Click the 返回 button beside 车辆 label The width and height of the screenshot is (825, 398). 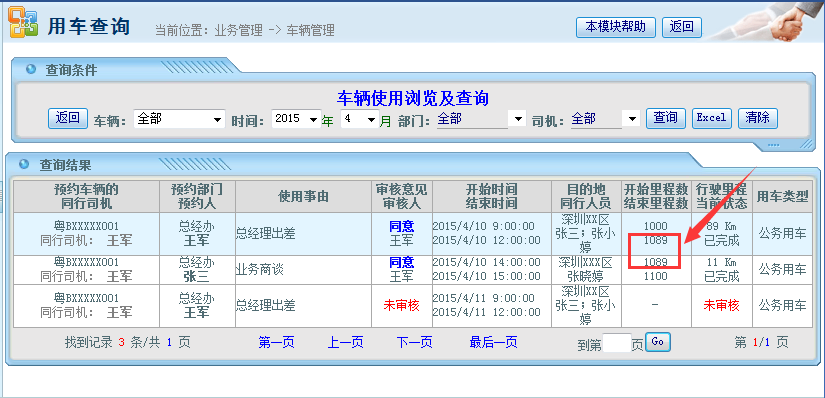[68, 118]
